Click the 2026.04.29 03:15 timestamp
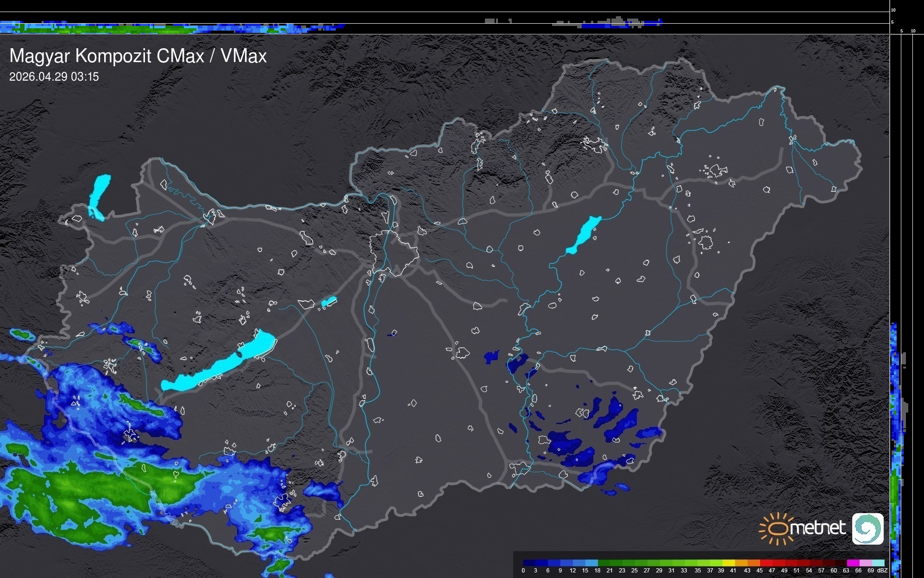Viewport: 924px width, 578px height. click(x=54, y=77)
